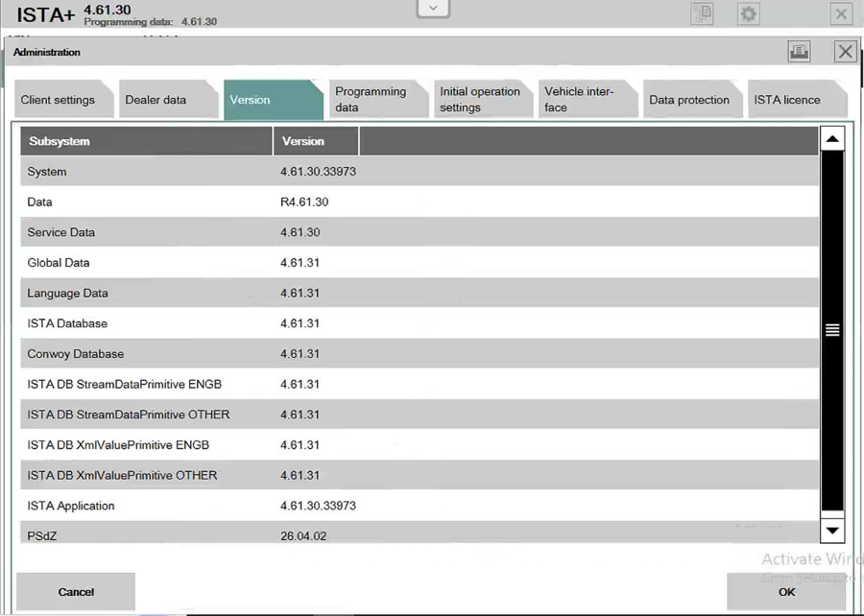Select the System row
Screen dimensions: 864x616
coord(420,171)
